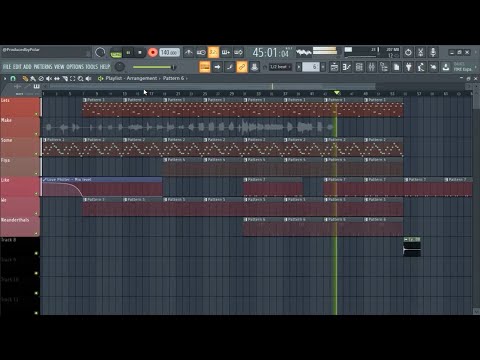
Task: Select the Mute tool
Action: [x=49, y=79]
